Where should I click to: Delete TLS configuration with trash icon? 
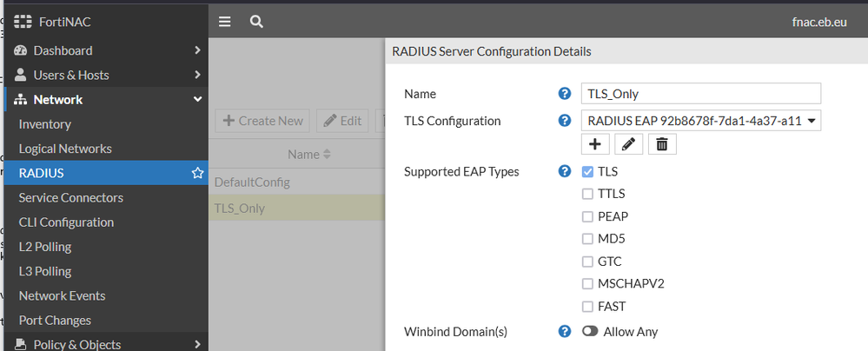661,144
